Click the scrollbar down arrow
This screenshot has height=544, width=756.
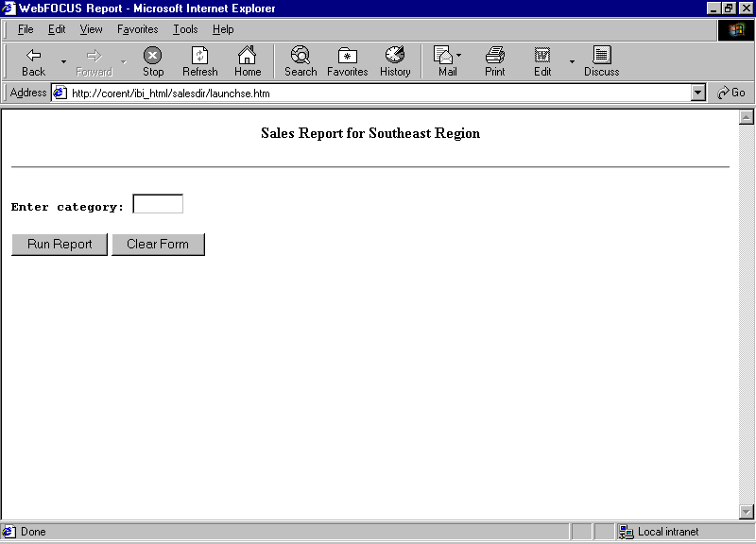pyautogui.click(x=746, y=511)
